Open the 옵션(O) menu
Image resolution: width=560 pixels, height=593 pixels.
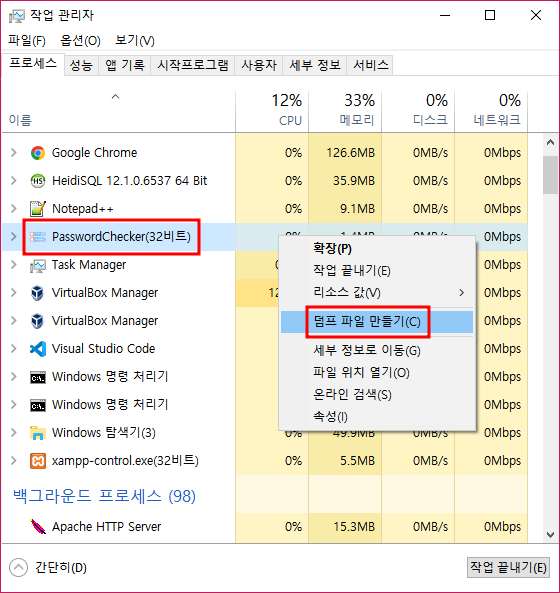(x=80, y=40)
